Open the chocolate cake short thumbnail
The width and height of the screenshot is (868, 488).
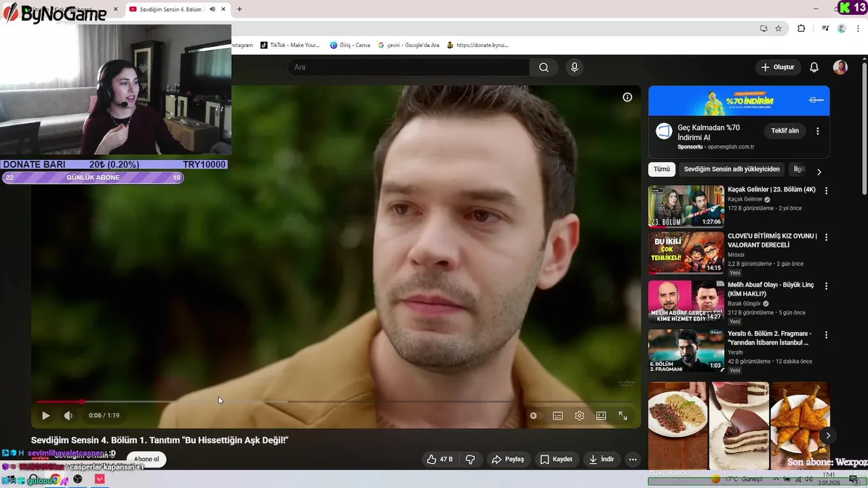(739, 426)
